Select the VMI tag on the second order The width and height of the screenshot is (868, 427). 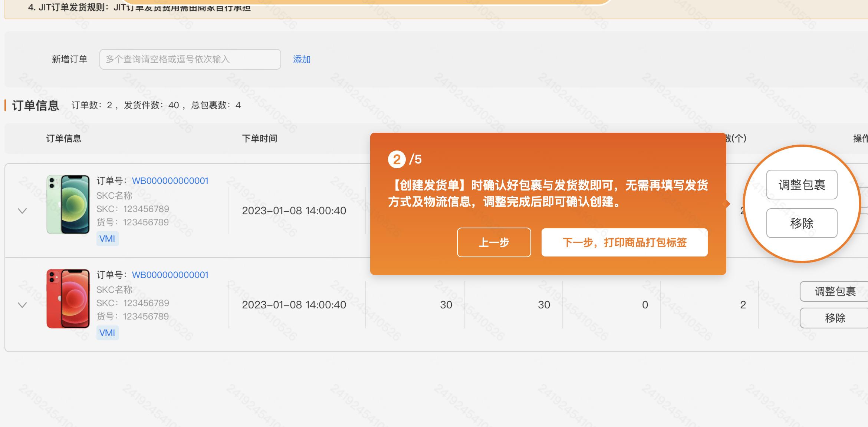(x=107, y=333)
